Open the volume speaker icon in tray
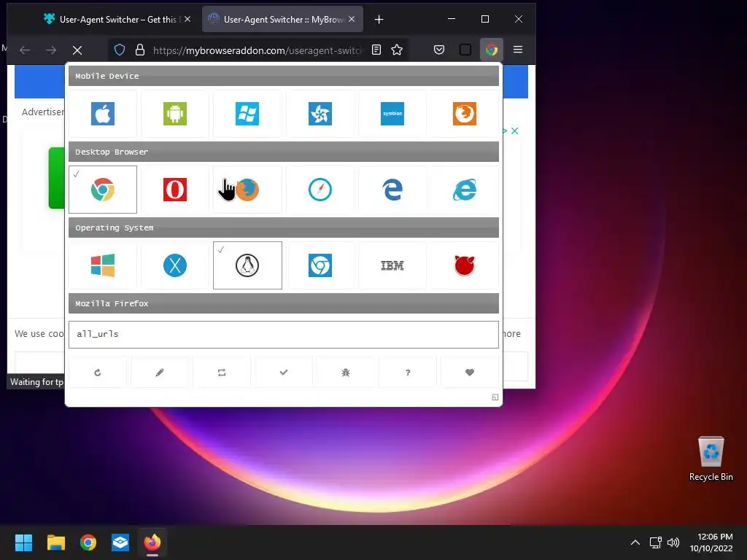This screenshot has width=747, height=560. click(673, 542)
